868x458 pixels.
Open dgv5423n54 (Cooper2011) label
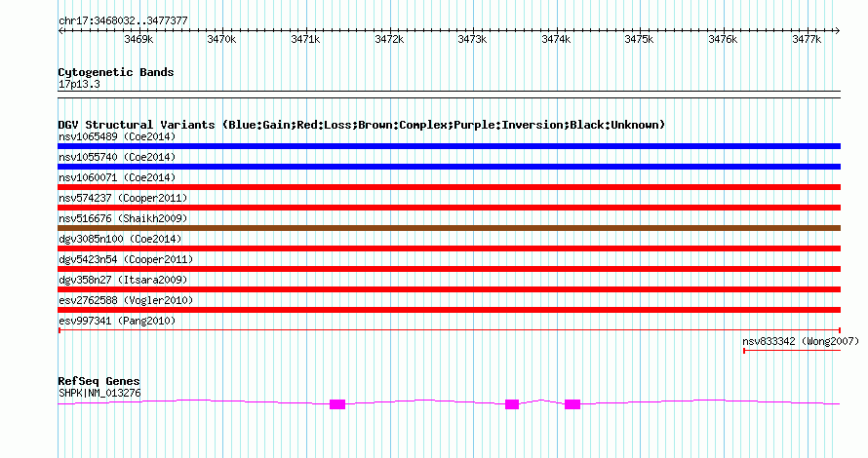126,259
